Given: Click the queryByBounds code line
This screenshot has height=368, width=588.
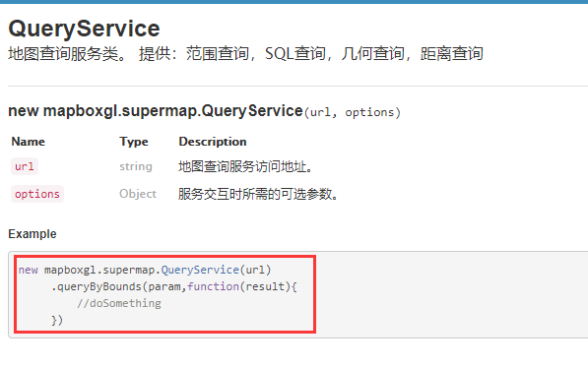Looking at the screenshot, I should tap(174, 286).
